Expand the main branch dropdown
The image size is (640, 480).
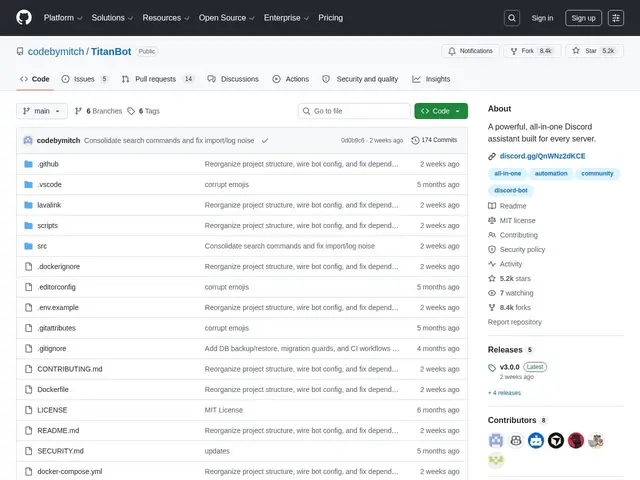coord(42,111)
